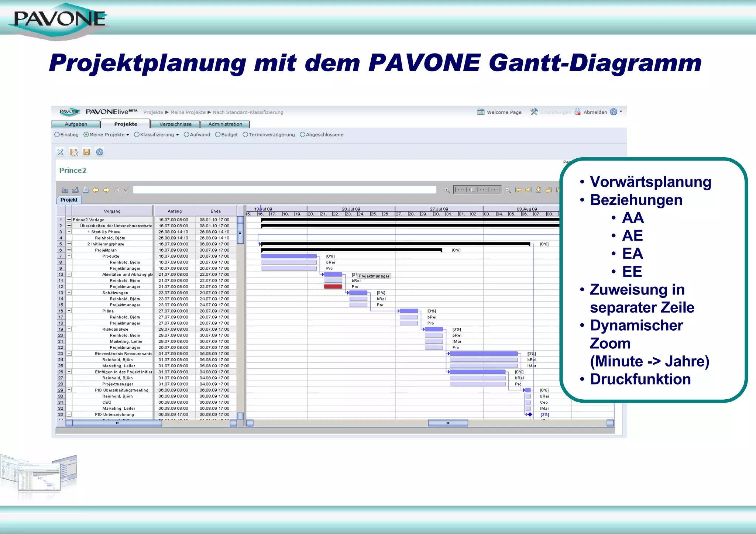This screenshot has height=534, width=756.
Task: Collapse the Prince2 Vorlage row
Action: click(x=69, y=220)
